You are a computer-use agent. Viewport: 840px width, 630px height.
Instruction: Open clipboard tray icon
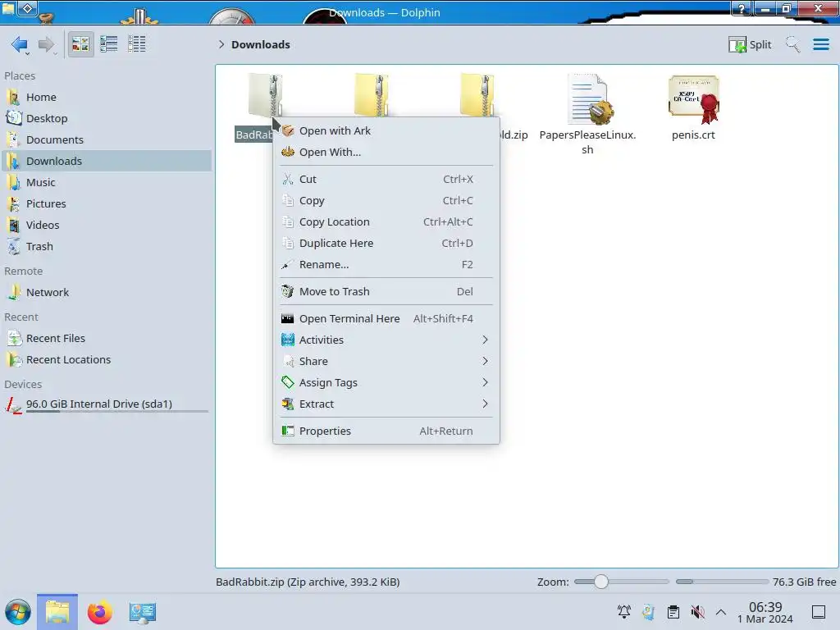tap(673, 612)
